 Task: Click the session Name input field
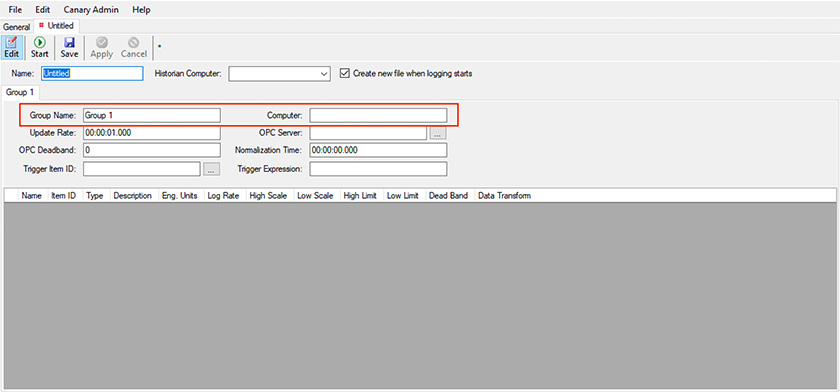point(92,73)
